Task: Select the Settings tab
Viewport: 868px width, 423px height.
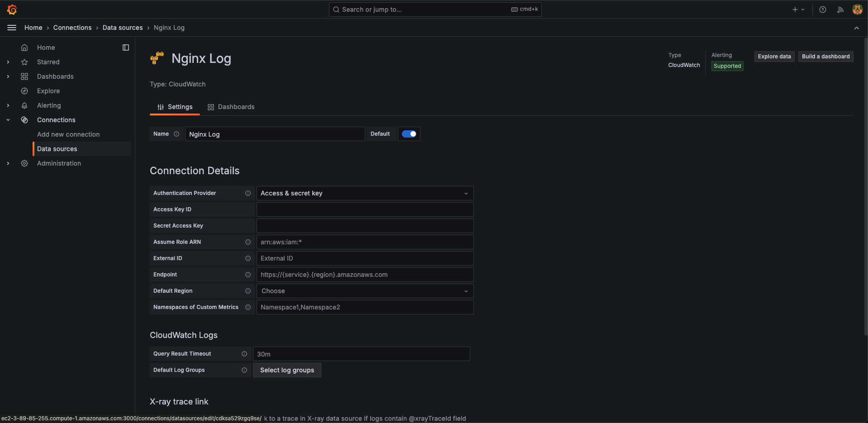Action: click(175, 107)
